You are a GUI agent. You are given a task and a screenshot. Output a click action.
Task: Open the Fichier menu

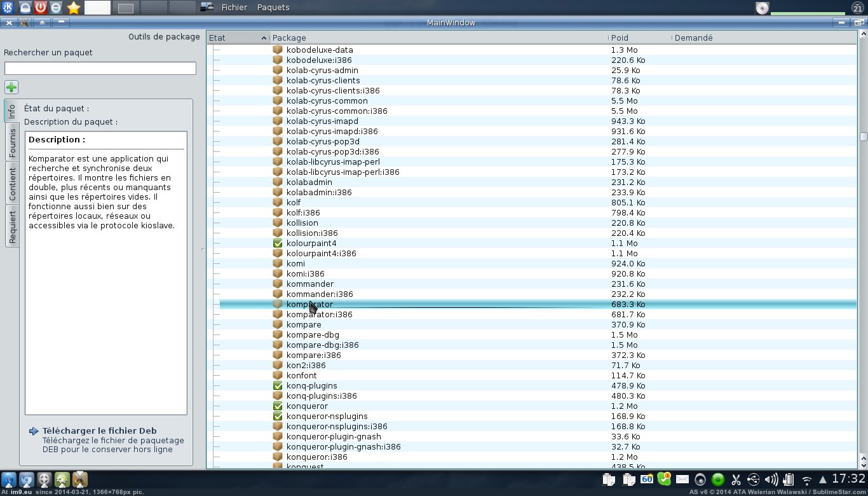coord(234,8)
